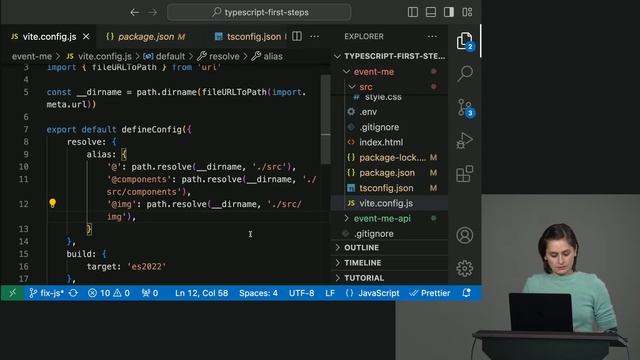Image resolution: width=640 pixels, height=360 pixels.
Task: Toggle the bottom panel layout icon
Action: pos(431,12)
